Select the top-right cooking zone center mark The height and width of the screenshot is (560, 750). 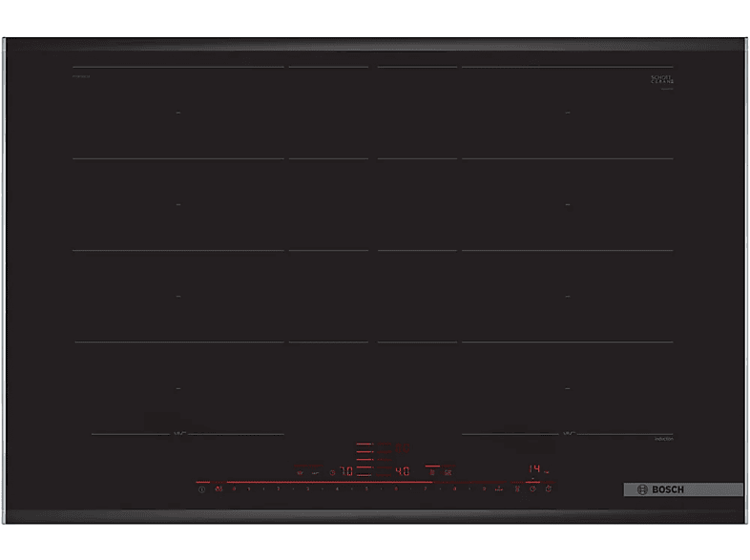coord(567,113)
